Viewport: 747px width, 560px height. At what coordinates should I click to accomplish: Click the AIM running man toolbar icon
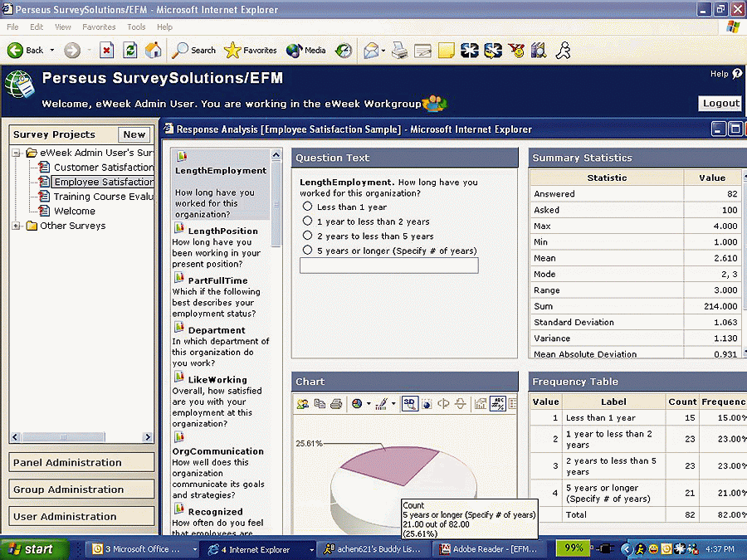pos(563,50)
